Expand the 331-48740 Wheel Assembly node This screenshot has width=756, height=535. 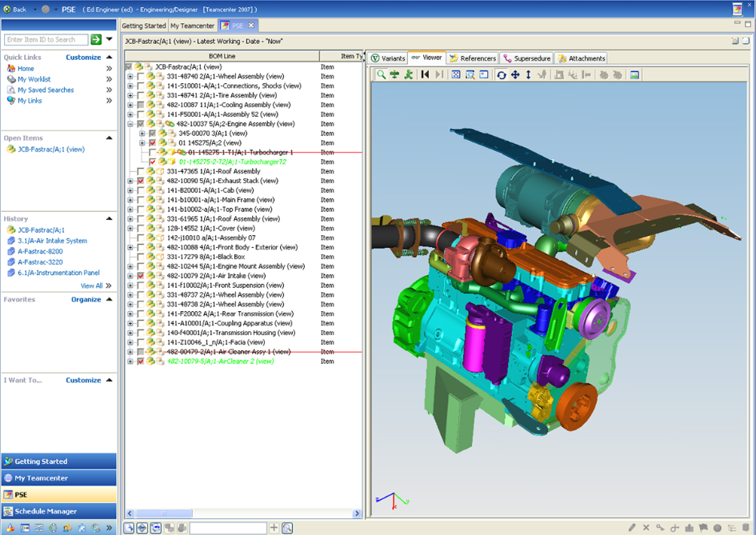pos(130,76)
